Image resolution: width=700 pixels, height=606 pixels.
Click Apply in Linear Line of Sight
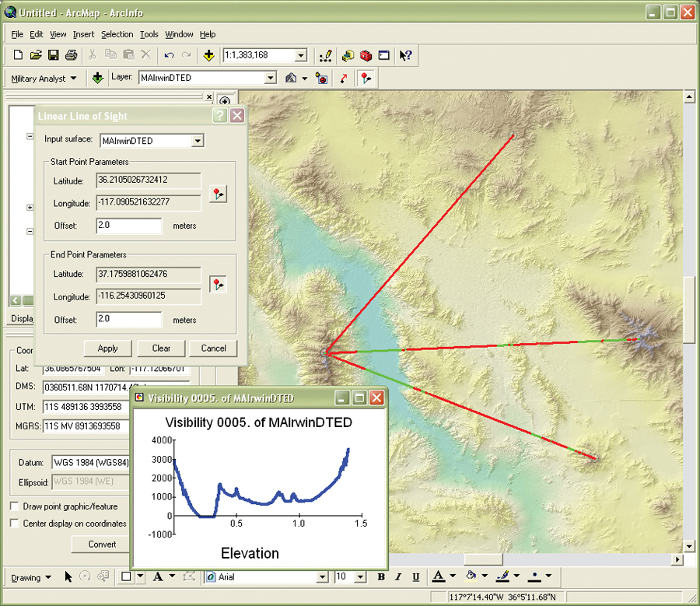click(107, 349)
